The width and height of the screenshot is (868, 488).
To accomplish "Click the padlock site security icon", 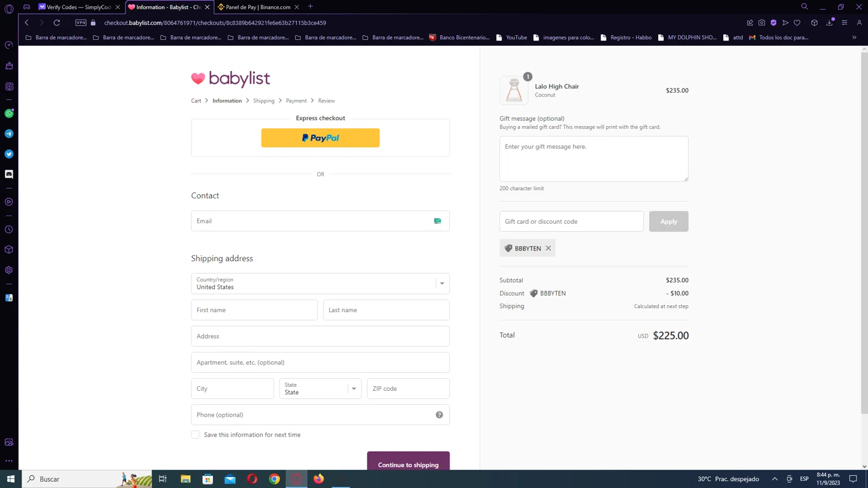I will [93, 23].
